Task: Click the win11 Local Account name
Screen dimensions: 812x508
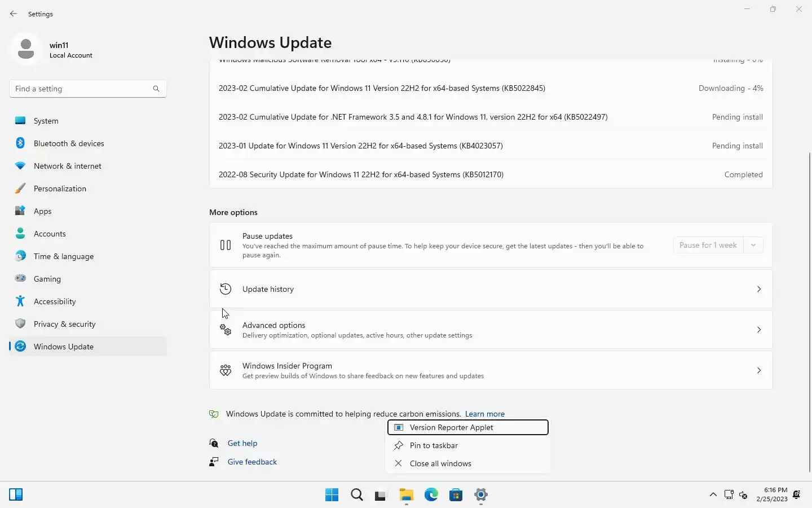Action: point(71,50)
